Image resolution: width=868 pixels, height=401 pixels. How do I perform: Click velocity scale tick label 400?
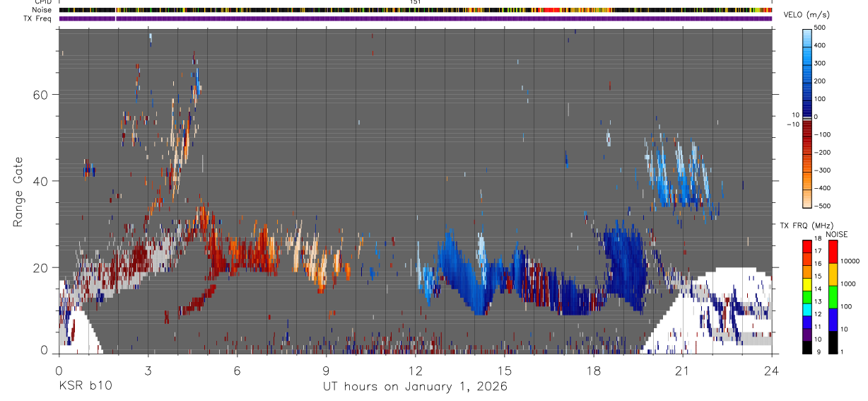(820, 45)
